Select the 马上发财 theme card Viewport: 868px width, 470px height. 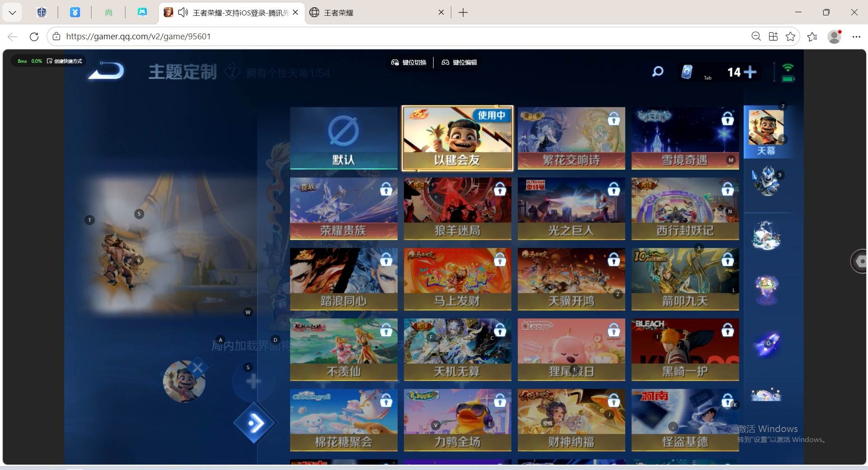pos(458,279)
